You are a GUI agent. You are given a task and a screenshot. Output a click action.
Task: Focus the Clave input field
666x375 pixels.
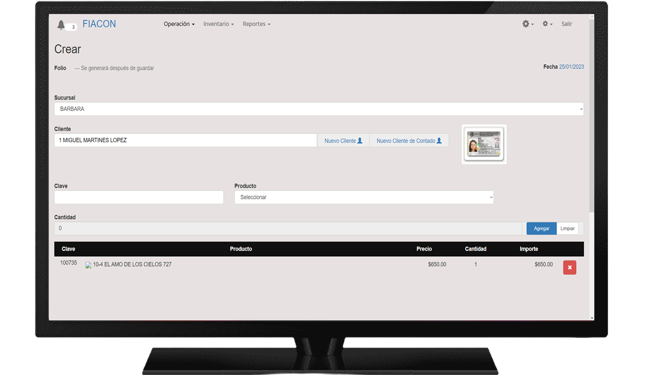click(139, 197)
